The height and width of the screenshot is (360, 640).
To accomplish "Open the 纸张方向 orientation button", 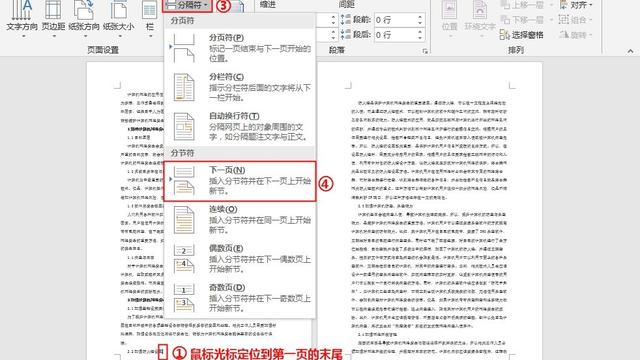I will coord(84,18).
